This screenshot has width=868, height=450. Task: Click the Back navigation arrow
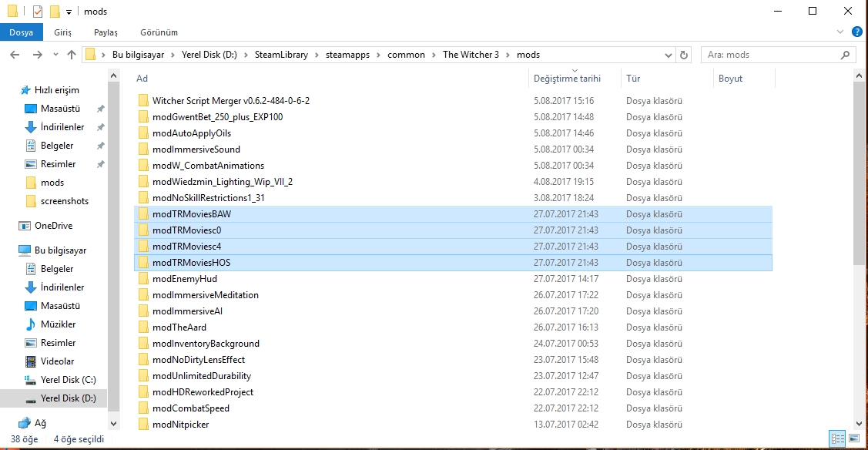pyautogui.click(x=15, y=55)
